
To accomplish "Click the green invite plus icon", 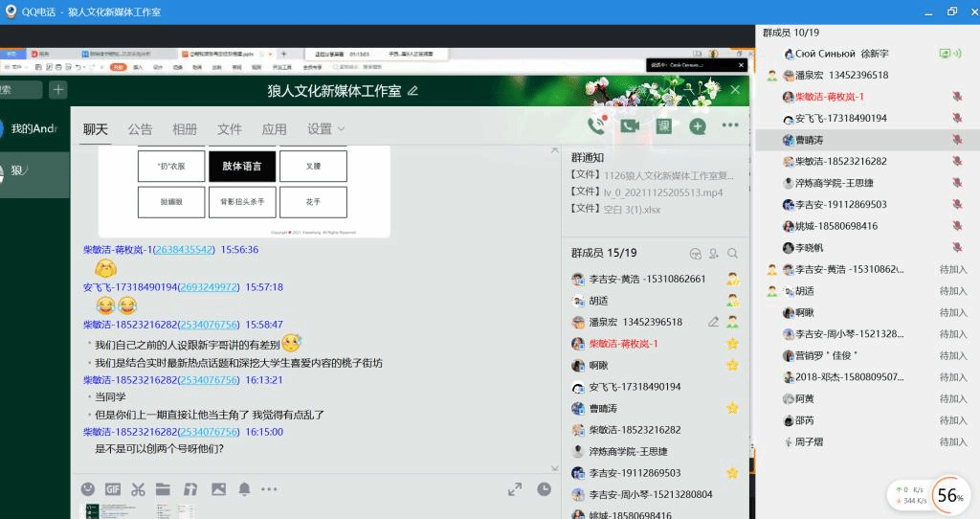I will pyautogui.click(x=698, y=125).
